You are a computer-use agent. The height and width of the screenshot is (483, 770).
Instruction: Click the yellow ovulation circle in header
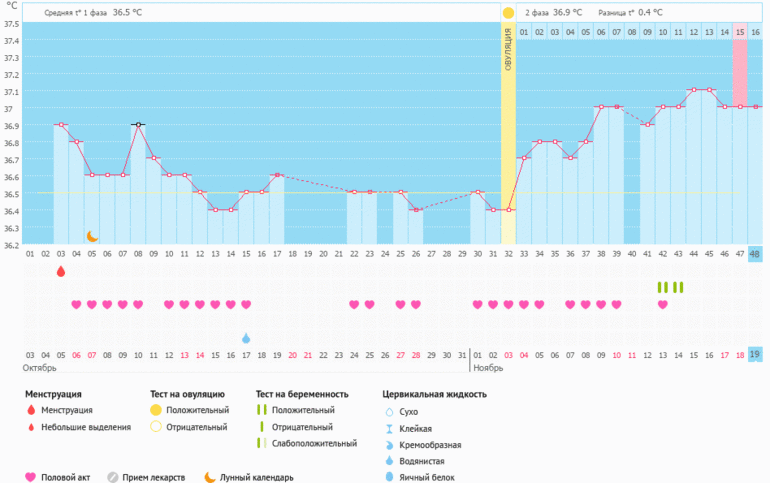click(x=508, y=13)
